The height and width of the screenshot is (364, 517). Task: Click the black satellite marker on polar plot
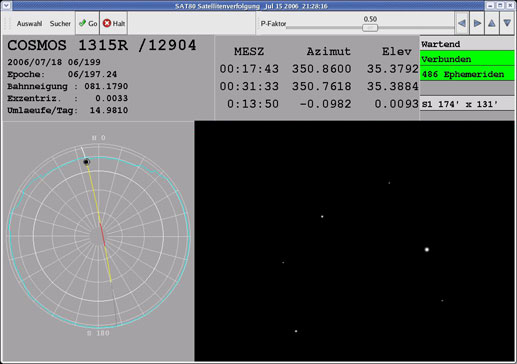tap(86, 162)
